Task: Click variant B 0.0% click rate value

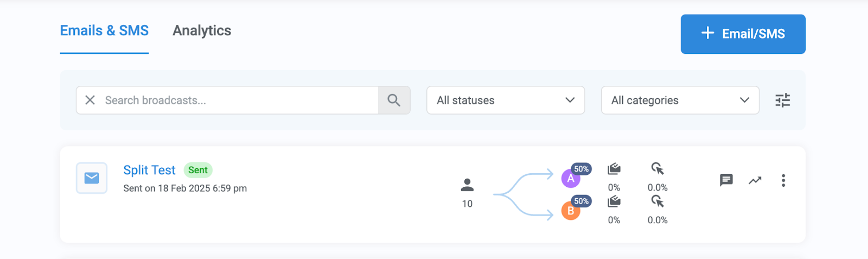Action: click(x=658, y=220)
